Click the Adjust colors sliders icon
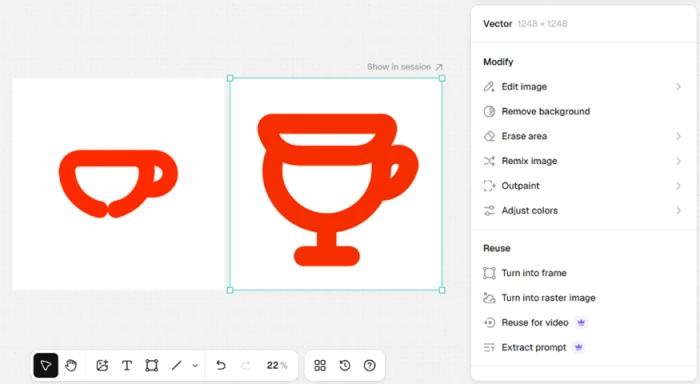 489,210
